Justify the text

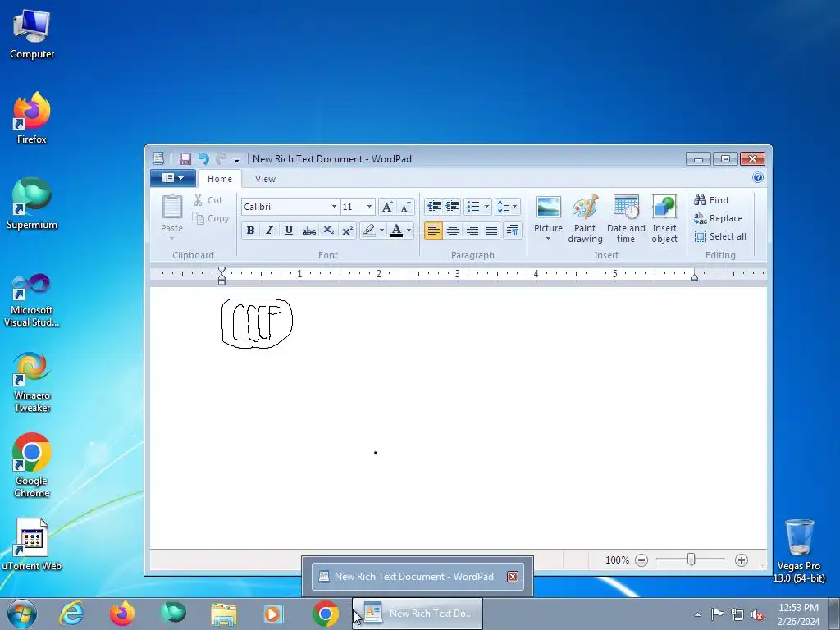[491, 231]
